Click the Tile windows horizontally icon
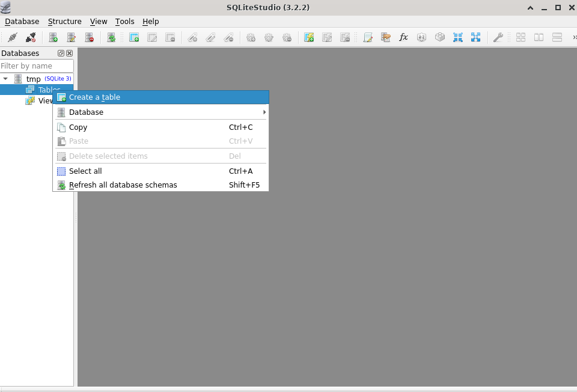 [557, 37]
